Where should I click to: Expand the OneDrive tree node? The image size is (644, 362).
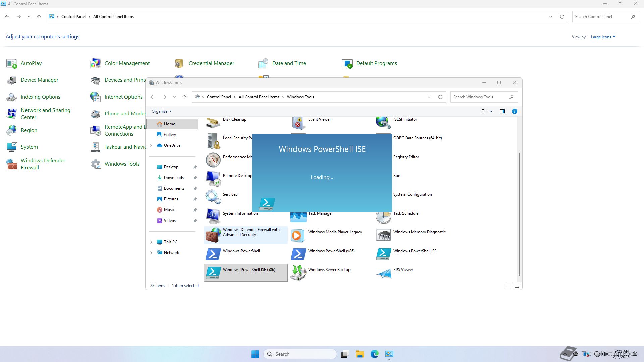pos(151,145)
